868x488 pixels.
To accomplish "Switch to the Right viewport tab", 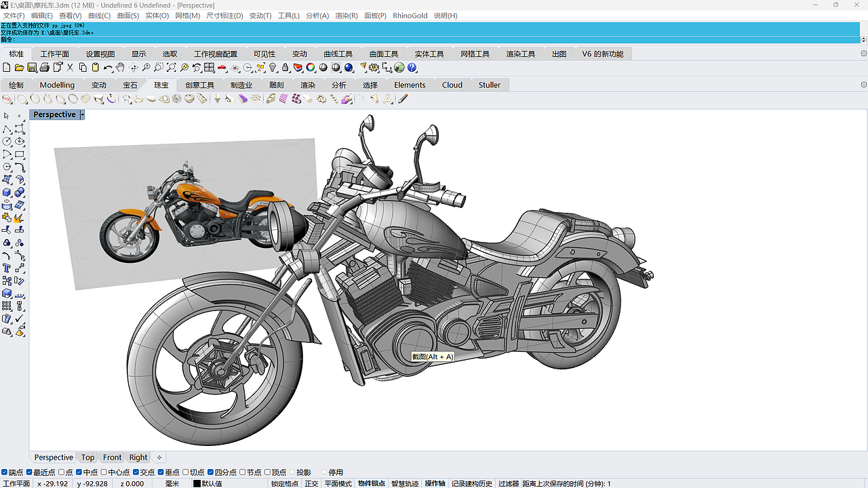I will point(138,457).
